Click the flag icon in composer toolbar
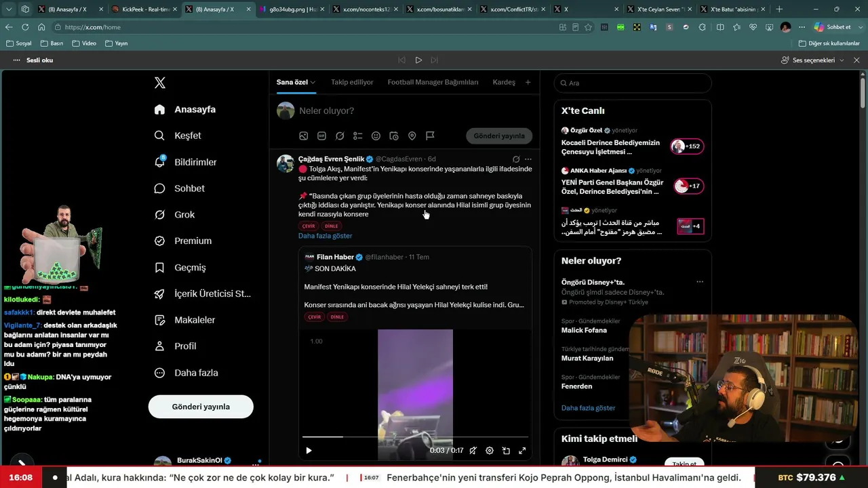The height and width of the screenshot is (488, 868). click(430, 136)
